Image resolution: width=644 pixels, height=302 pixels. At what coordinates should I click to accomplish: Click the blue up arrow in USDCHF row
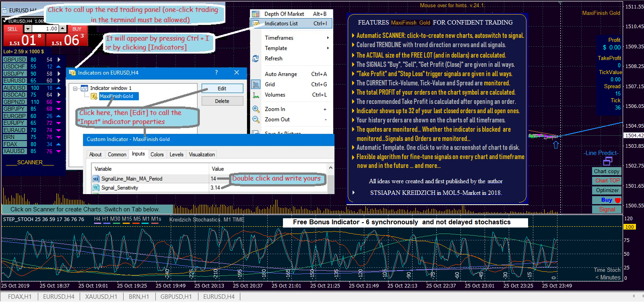pos(59,66)
